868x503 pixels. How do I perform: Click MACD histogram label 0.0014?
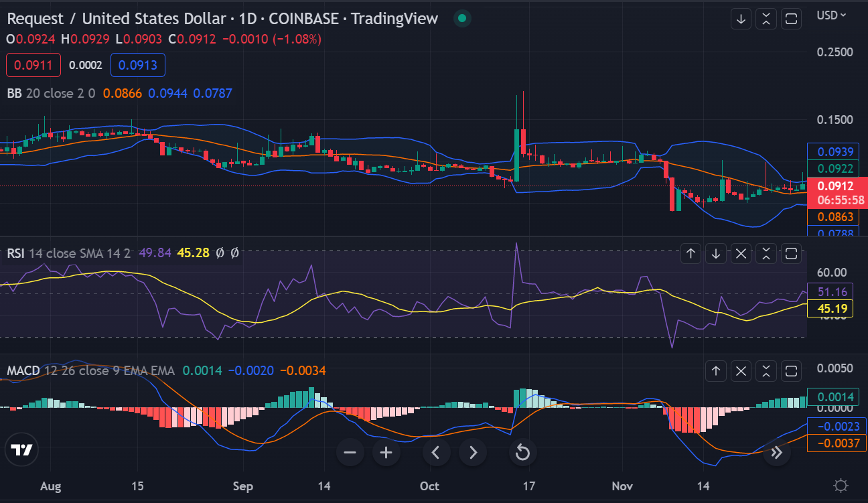(833, 397)
